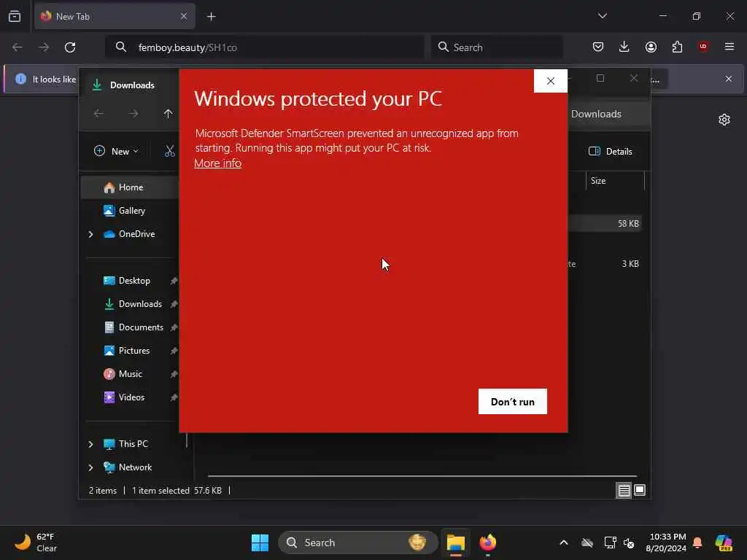The height and width of the screenshot is (560, 747).
Task: Click Firefox forward arrow
Action: 44,47
